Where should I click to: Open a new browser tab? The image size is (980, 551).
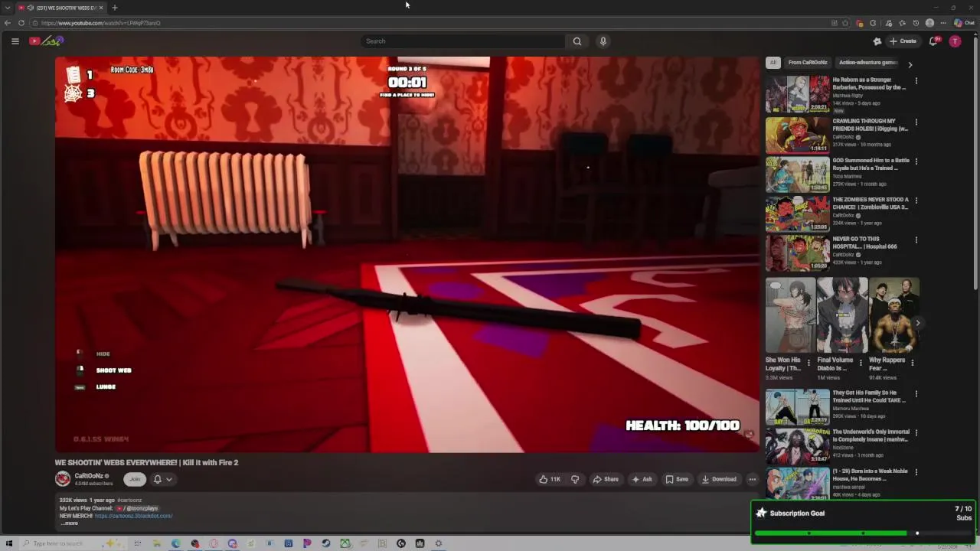114,8
